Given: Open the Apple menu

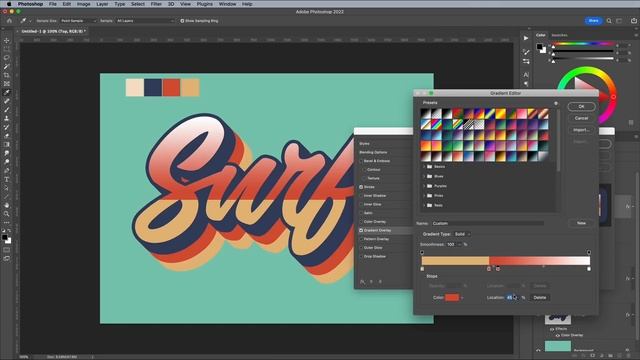Looking at the screenshot, I should click(x=9, y=4).
